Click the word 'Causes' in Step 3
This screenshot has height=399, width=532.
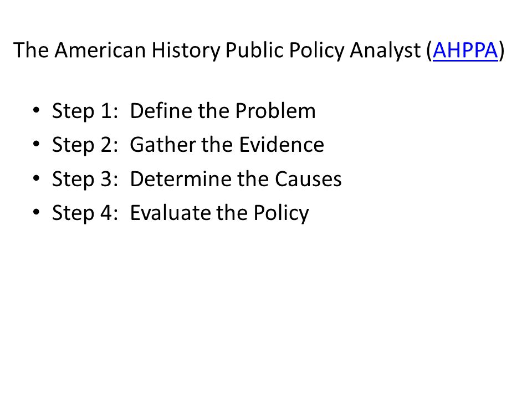(308, 179)
